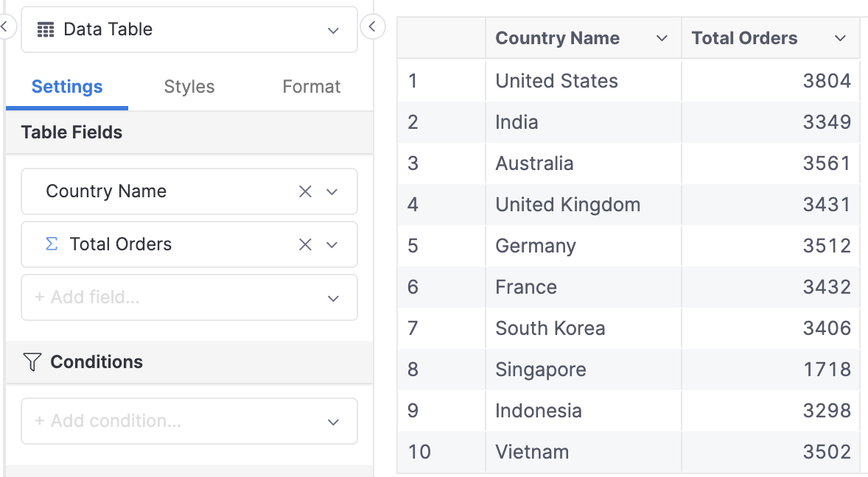Click the Data Table grid icon

tap(46, 30)
